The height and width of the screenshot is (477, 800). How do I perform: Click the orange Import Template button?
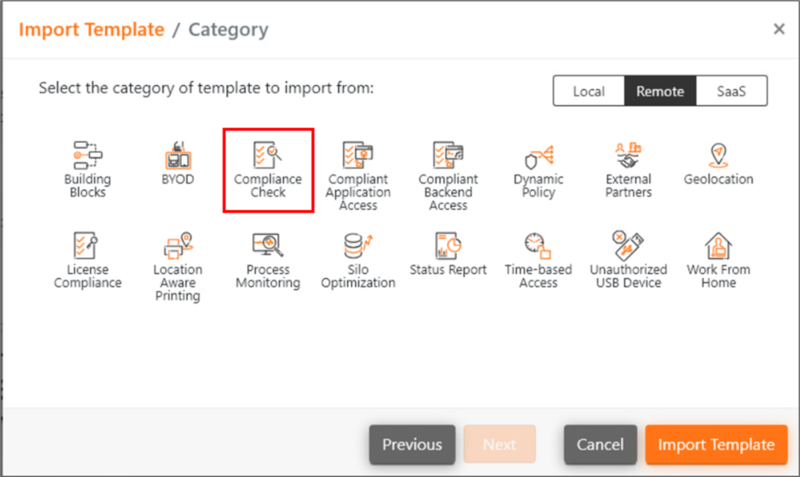point(716,444)
